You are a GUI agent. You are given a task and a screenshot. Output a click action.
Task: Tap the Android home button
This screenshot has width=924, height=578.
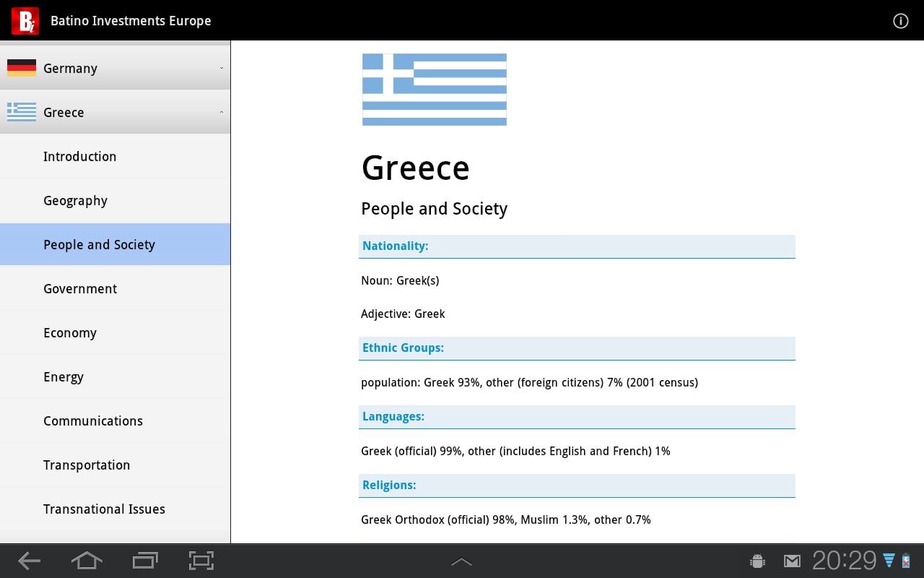(x=86, y=561)
